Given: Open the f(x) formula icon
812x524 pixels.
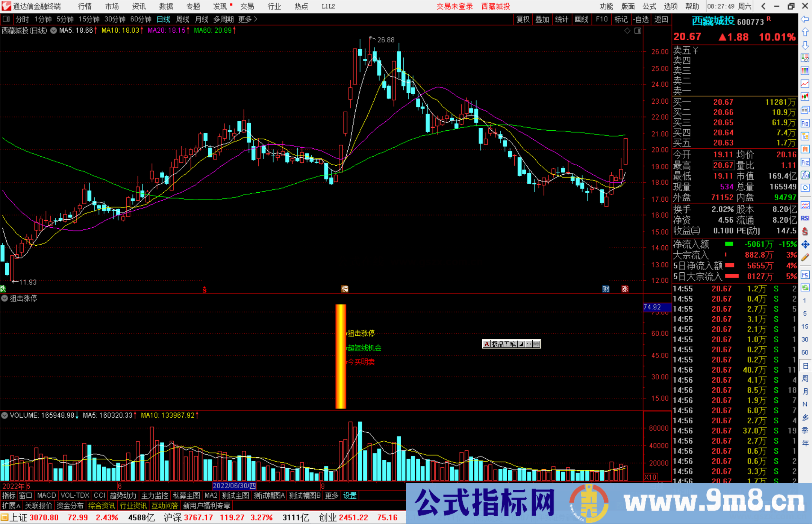Looking at the screenshot, I should (805, 175).
